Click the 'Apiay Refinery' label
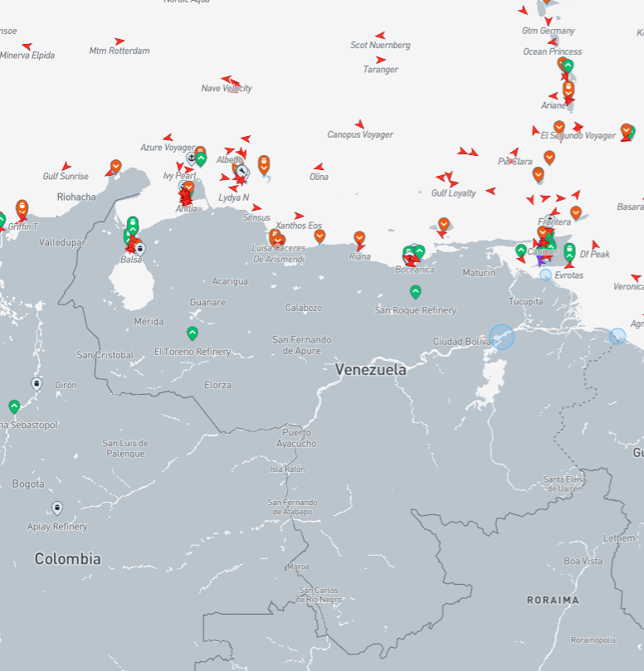The image size is (644, 671). point(57,527)
